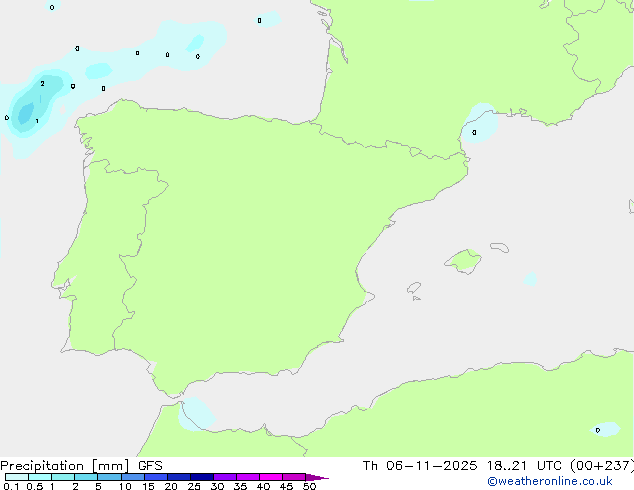Click the above-50 mm legend arrow tip

coord(317,477)
